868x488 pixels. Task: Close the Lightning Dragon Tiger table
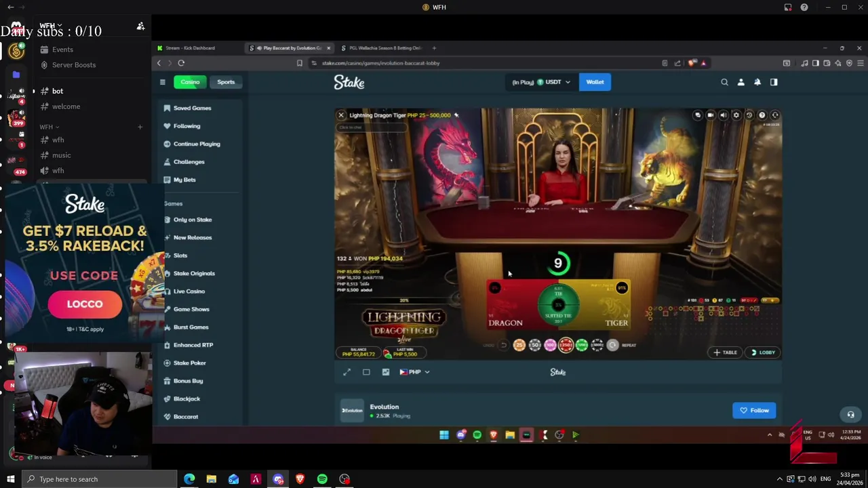tap(341, 115)
